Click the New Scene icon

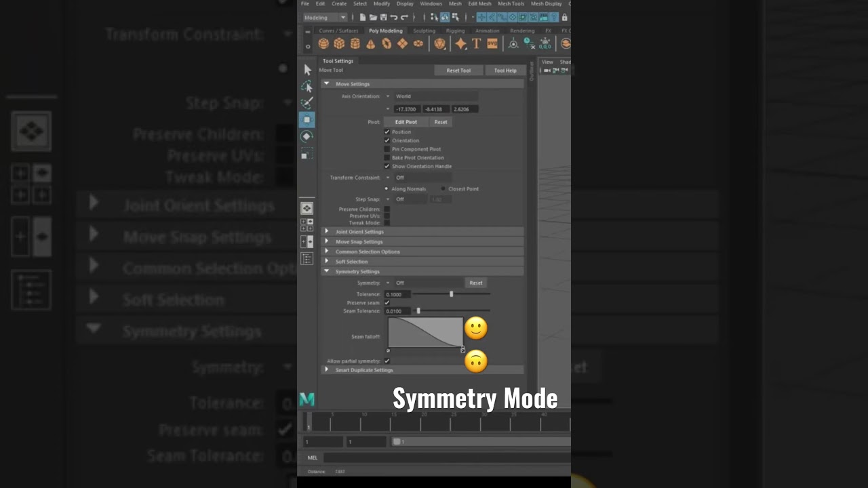pos(363,17)
